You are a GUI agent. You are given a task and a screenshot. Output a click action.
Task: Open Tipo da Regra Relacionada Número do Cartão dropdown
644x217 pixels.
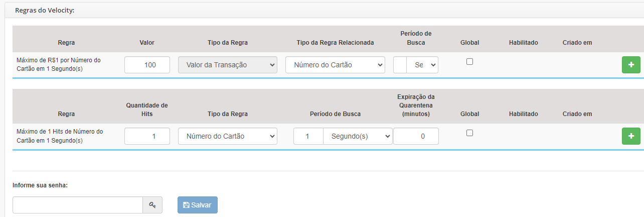[x=335, y=65]
